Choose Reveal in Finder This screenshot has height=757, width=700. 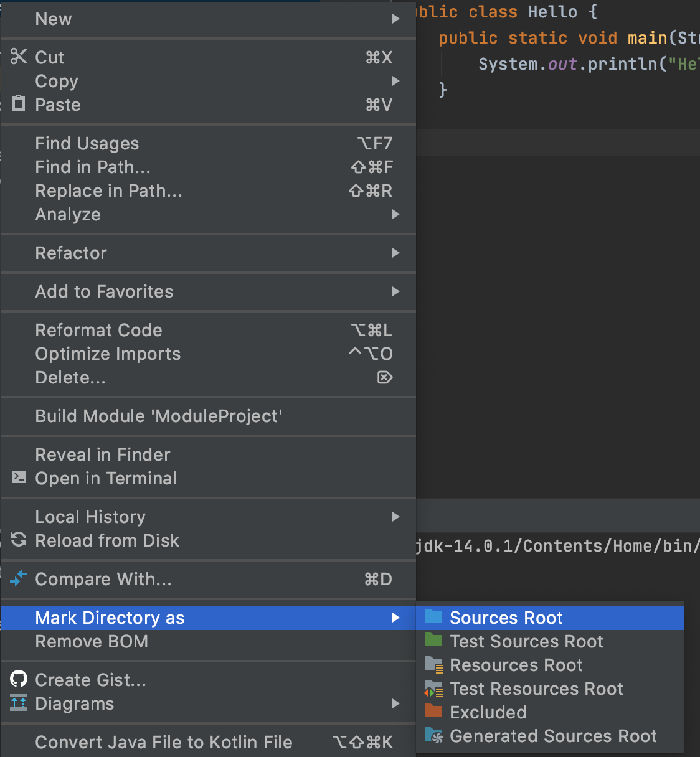pos(103,454)
